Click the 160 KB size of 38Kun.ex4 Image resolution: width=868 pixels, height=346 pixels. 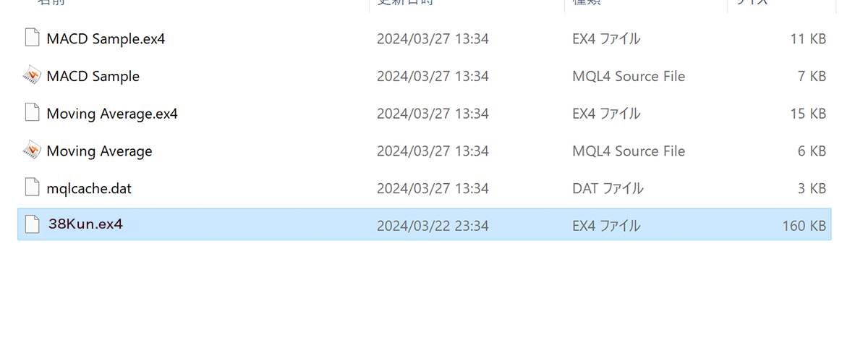[804, 226]
